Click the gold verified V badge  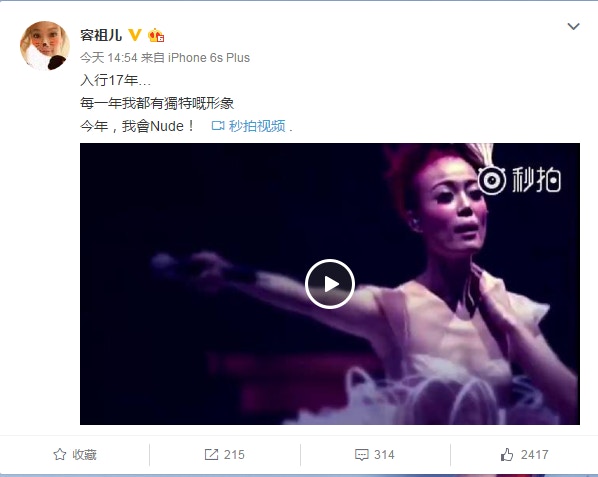coord(135,35)
